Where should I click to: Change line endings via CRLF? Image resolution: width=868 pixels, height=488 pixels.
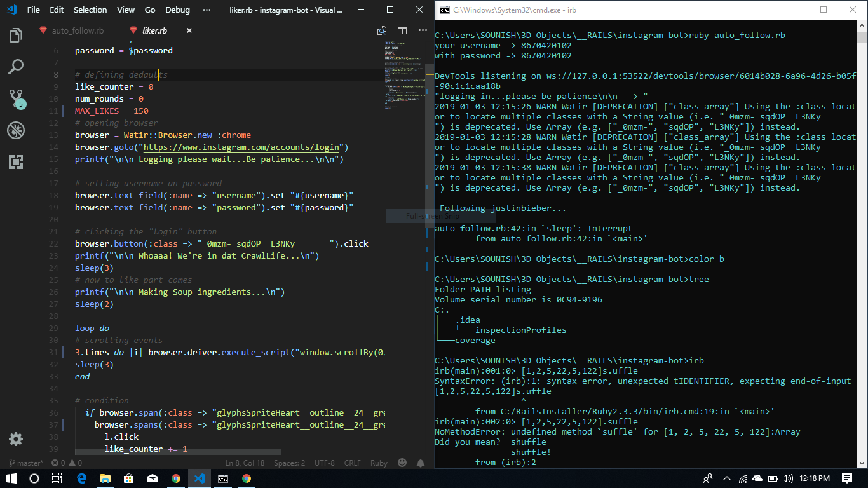(353, 463)
